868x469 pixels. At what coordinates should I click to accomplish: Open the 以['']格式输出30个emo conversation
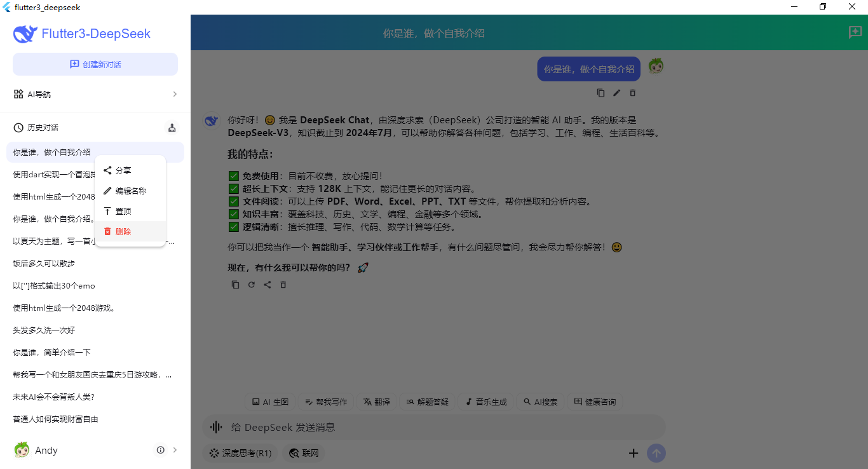(95, 285)
